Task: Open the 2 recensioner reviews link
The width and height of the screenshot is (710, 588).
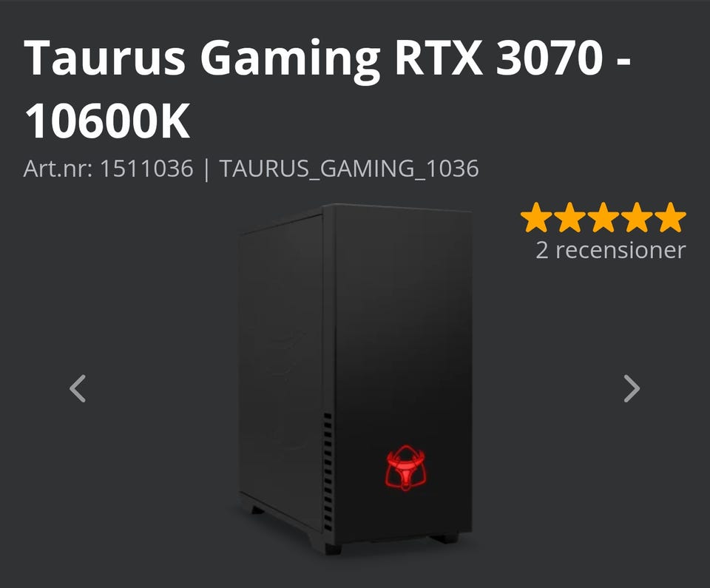Action: pyautogui.click(x=610, y=250)
